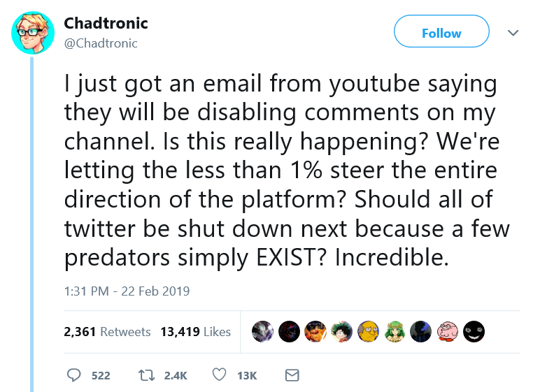Retweet this tweet using the retweet icon
The image size is (554, 392).
coord(145,375)
